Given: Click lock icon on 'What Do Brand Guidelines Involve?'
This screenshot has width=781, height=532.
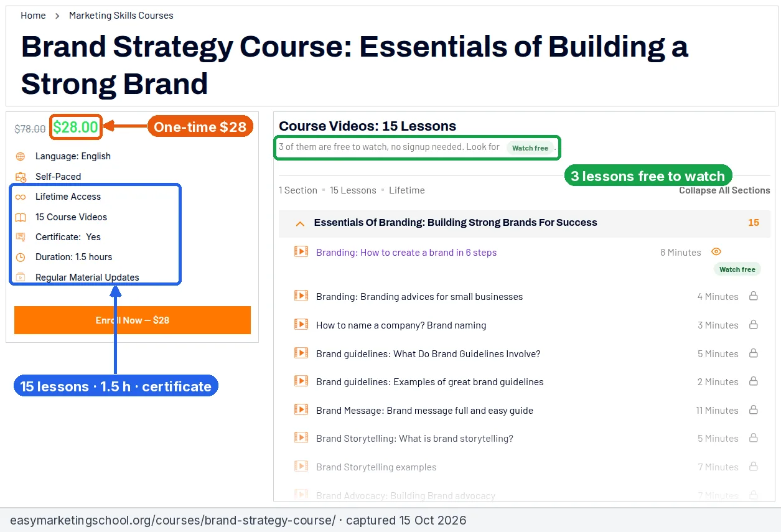Looking at the screenshot, I should [753, 353].
